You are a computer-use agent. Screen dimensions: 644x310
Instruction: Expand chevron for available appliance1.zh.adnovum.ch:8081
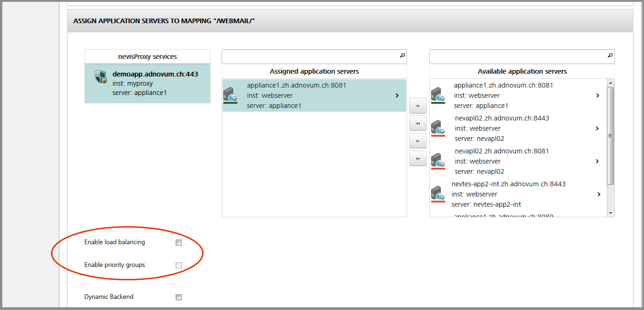tap(597, 95)
